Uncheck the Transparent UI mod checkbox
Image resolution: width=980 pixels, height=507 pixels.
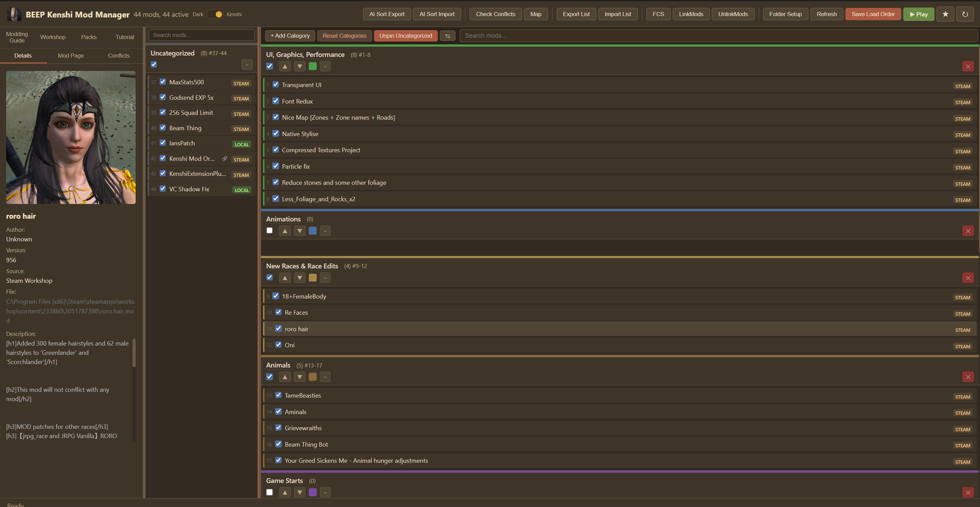[x=276, y=84]
